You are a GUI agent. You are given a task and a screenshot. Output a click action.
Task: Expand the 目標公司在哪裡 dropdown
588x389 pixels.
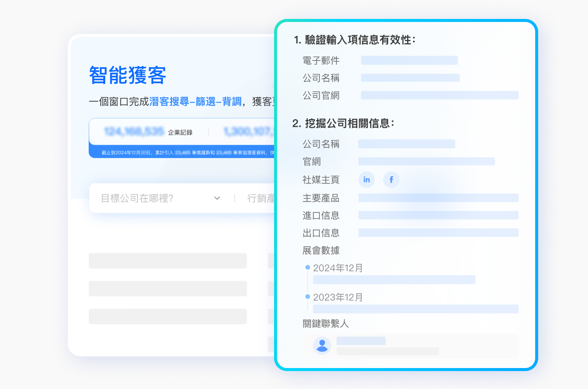tap(217, 198)
